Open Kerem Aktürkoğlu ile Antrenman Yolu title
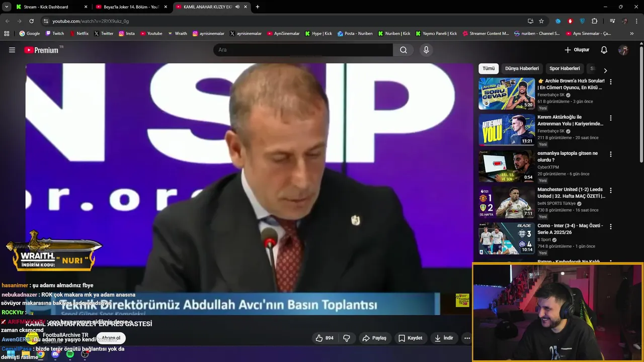Screen dimensions: 644x362 pos(571,121)
